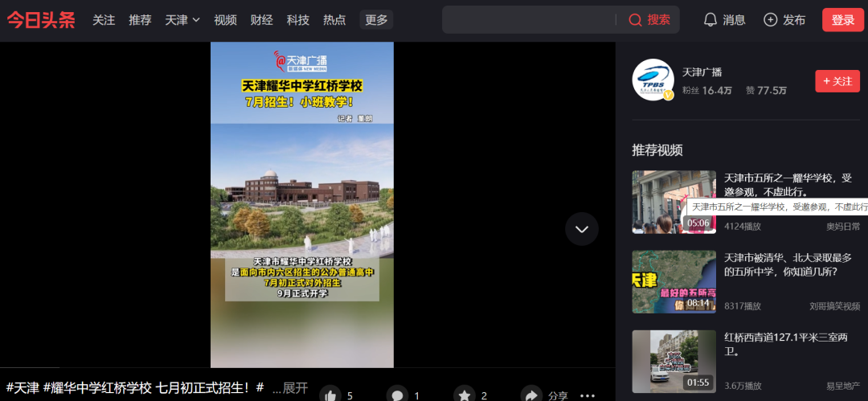The image size is (868, 401).
Task: Click the 8317播放 play count
Action: [743, 305]
